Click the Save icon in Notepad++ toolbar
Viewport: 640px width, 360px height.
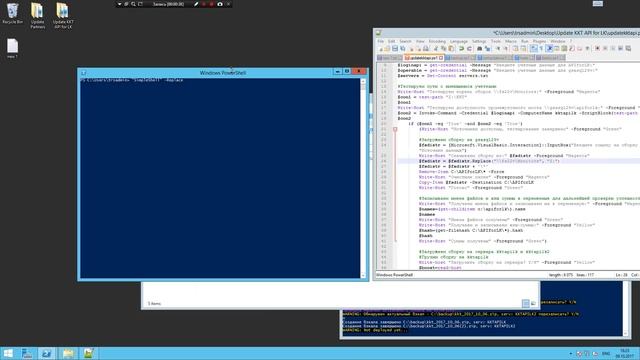pyautogui.click(x=395, y=49)
